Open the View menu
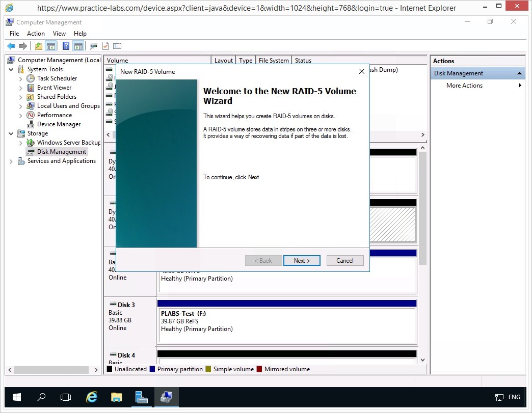Viewport: 532px width, 413px height. (x=59, y=34)
